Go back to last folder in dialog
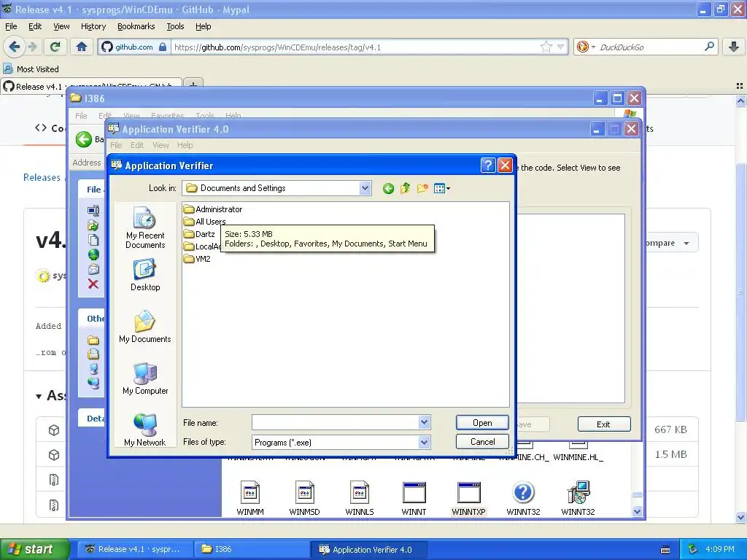 (388, 189)
